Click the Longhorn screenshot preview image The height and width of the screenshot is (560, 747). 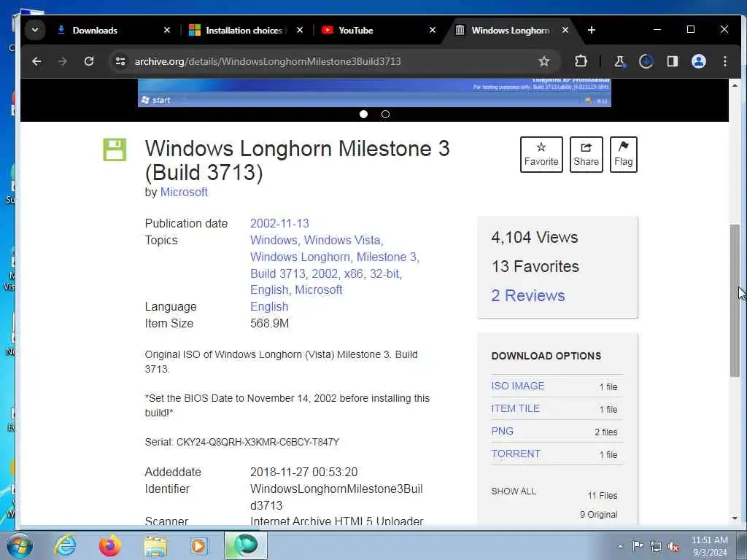(374, 93)
